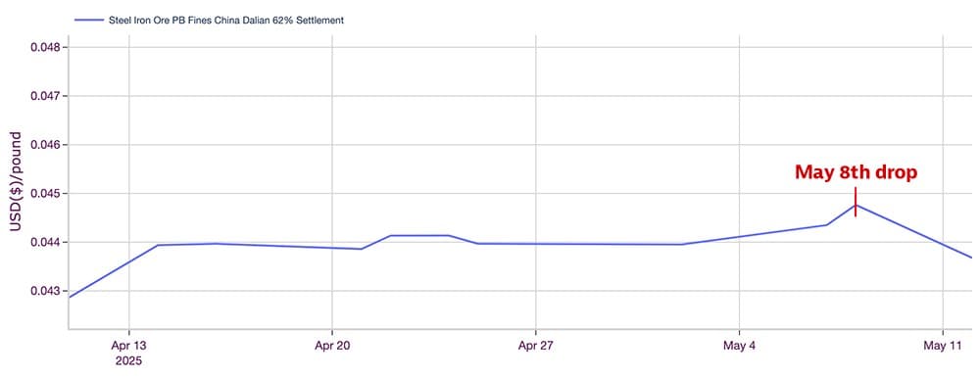
Task: Toggle the Steel Iron Ore legend entry
Action: [209, 20]
